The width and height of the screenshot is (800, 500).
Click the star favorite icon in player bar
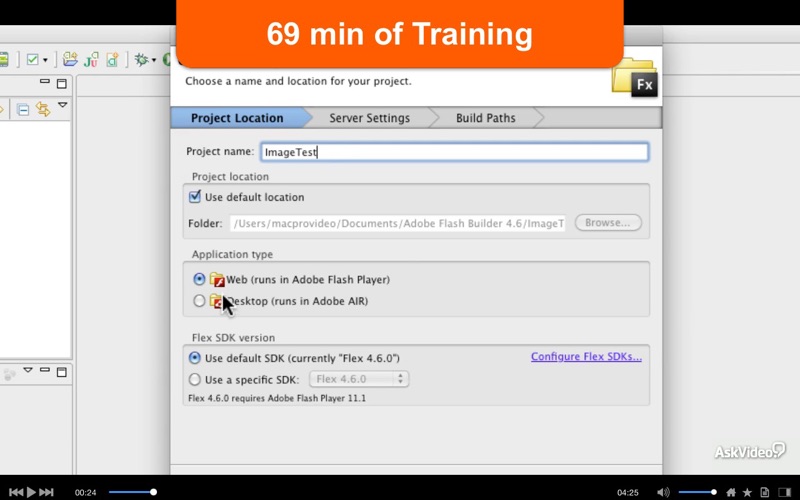[x=747, y=492]
